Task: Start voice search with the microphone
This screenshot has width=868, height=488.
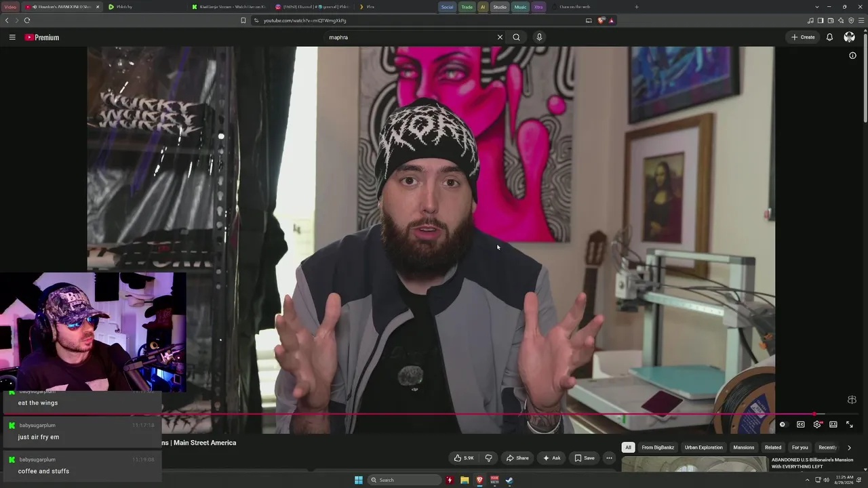Action: pyautogui.click(x=539, y=37)
